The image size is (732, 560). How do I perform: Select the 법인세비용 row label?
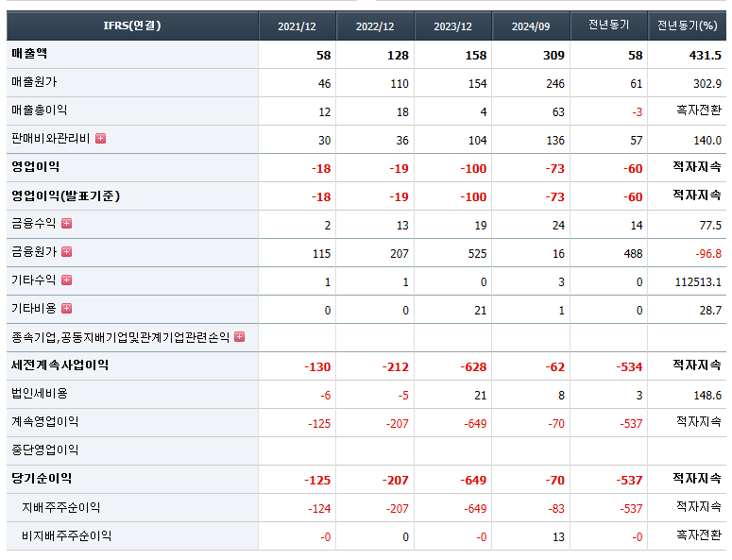[x=40, y=394]
